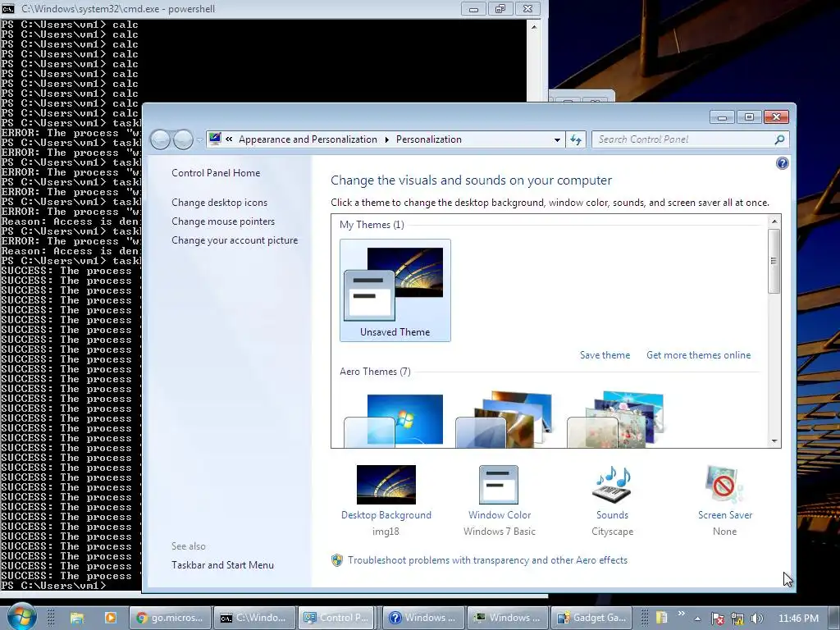Open the Desktop Background icon
The height and width of the screenshot is (630, 840).
click(386, 484)
